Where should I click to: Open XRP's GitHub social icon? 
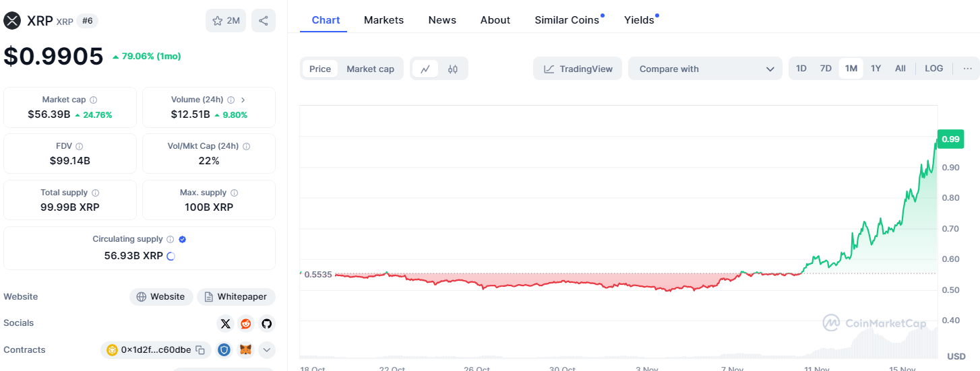click(x=267, y=324)
